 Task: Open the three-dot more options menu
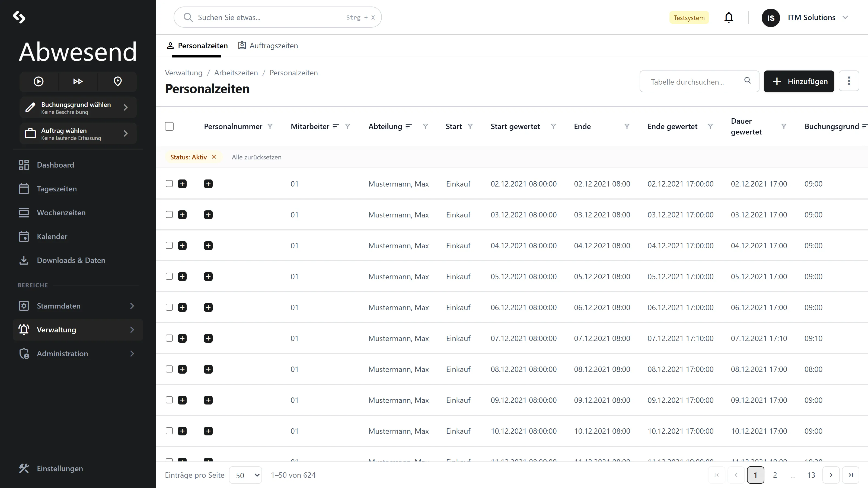click(849, 81)
